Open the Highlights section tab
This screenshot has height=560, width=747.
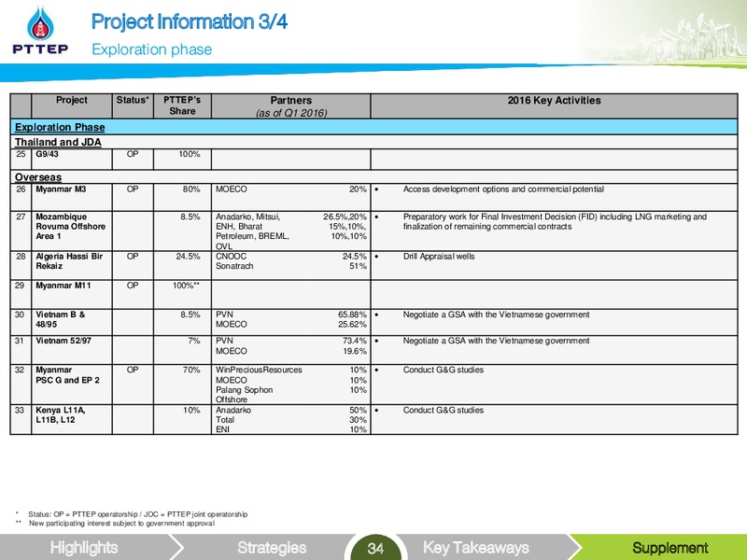pos(84,548)
